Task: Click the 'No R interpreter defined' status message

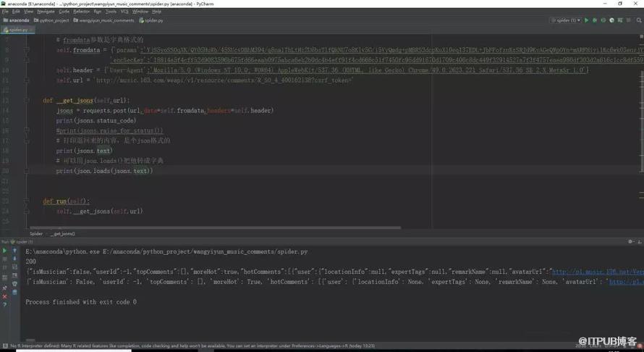Action: click(192, 346)
